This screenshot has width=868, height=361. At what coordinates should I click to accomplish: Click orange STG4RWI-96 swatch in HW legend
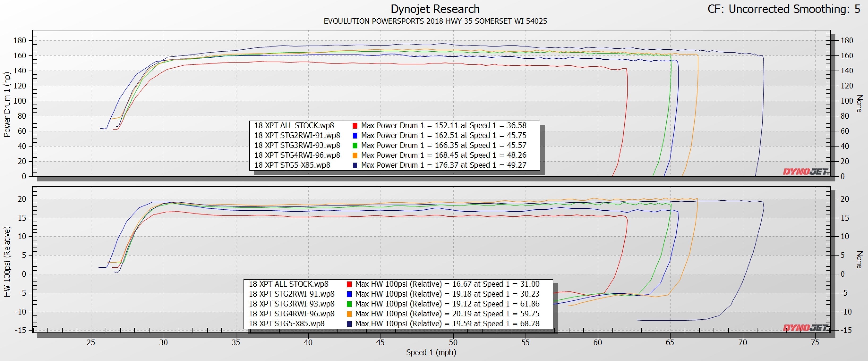coord(349,314)
